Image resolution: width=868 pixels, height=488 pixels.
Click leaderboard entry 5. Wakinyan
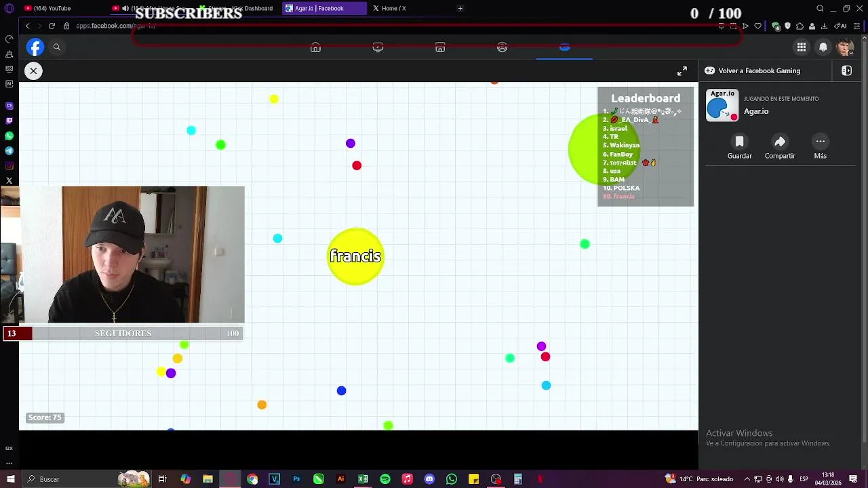tap(621, 145)
